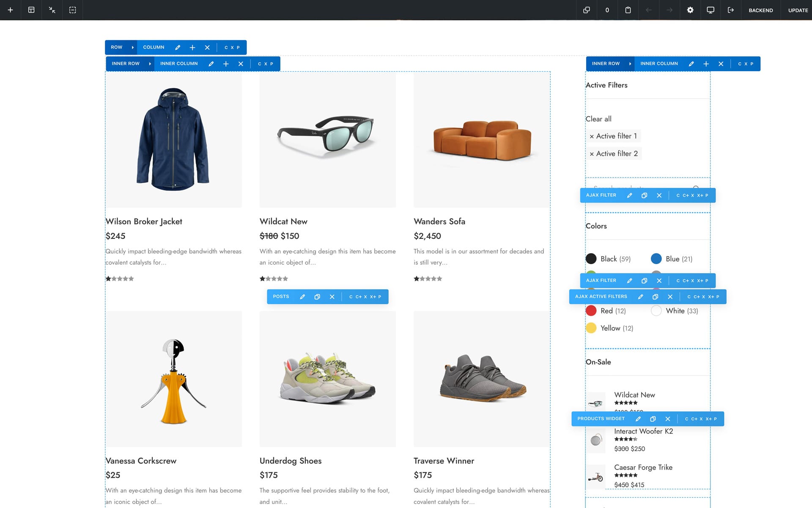Expand the left Inner Row arrow
812x508 pixels.
[150, 63]
